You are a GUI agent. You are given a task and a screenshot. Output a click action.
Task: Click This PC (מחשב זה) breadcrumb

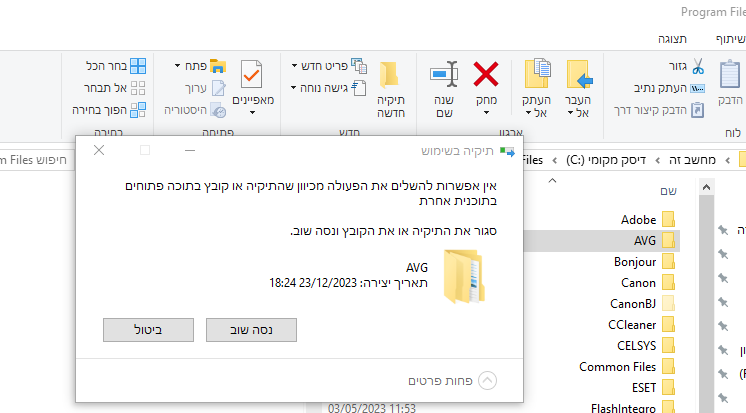click(x=692, y=160)
